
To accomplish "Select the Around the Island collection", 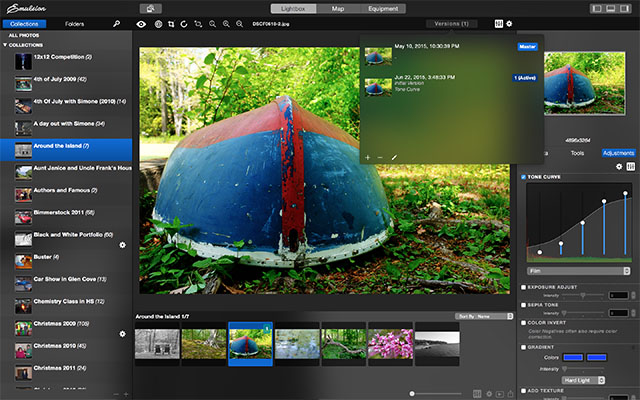I will click(x=66, y=150).
